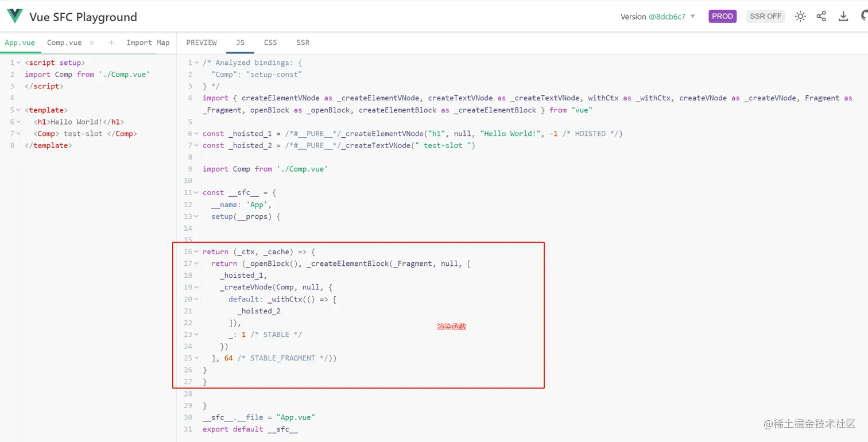The width and height of the screenshot is (868, 442).
Task: Click the './Comp.vue' import path in App.vue
Action: point(124,75)
